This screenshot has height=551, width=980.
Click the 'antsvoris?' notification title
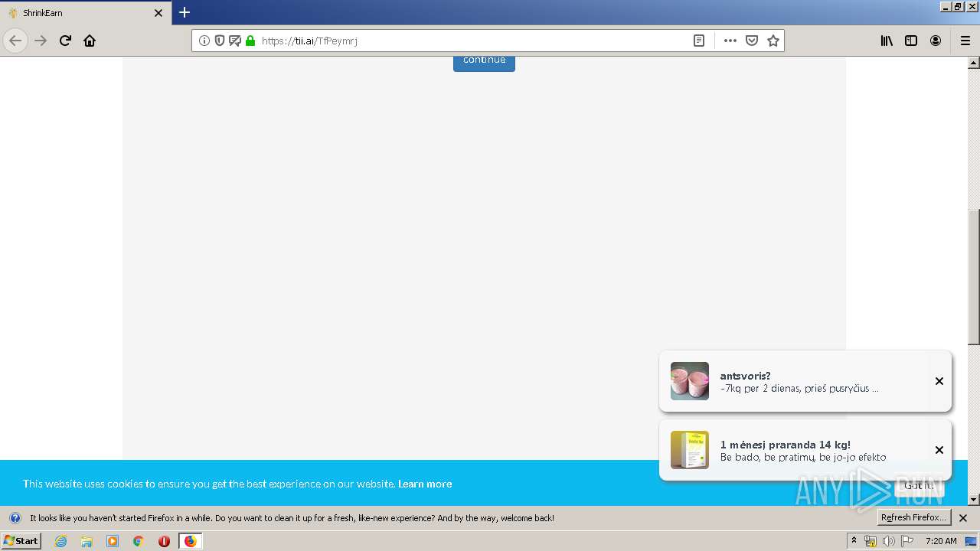click(745, 376)
